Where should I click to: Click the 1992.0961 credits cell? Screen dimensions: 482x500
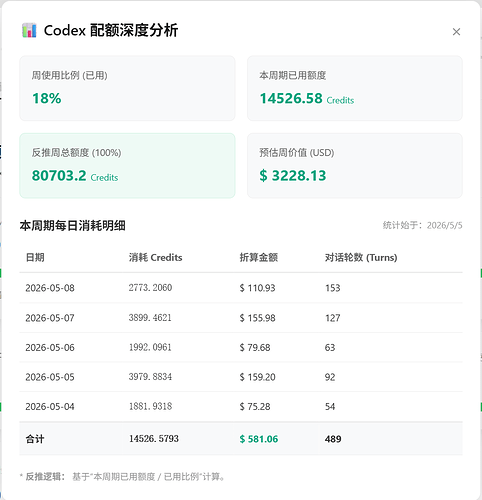(x=150, y=347)
